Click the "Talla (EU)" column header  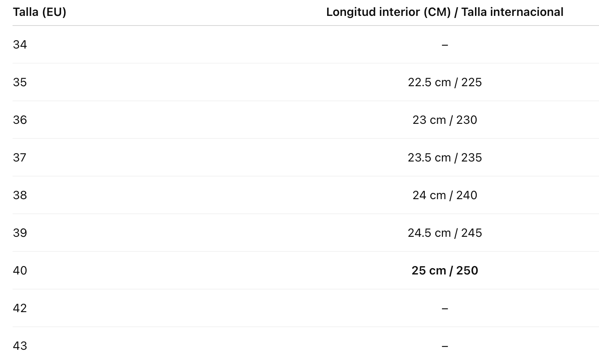[39, 12]
